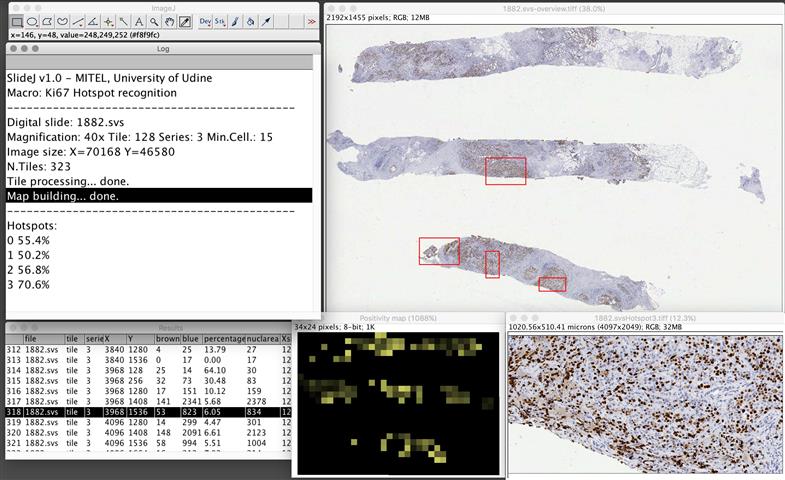Open the Stk stacks menu
785x480 pixels.
coord(220,21)
